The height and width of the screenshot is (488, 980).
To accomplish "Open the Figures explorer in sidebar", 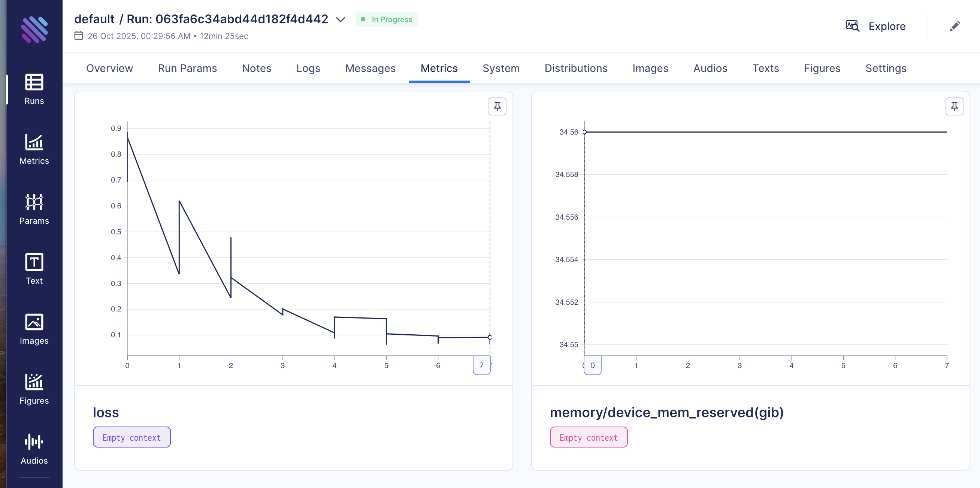I will click(34, 389).
